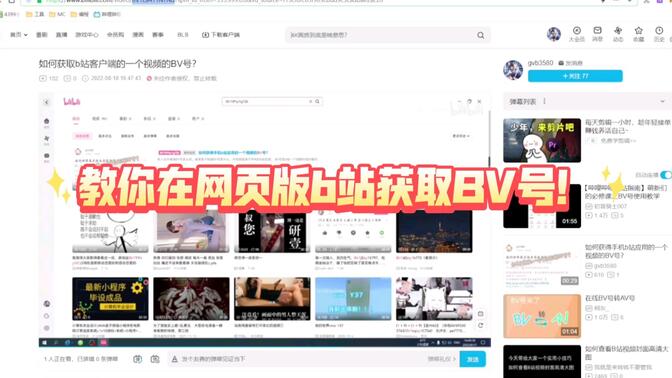
Task: Open the BV号使用教学 video thumbnail 01:55
Action: tap(542, 206)
